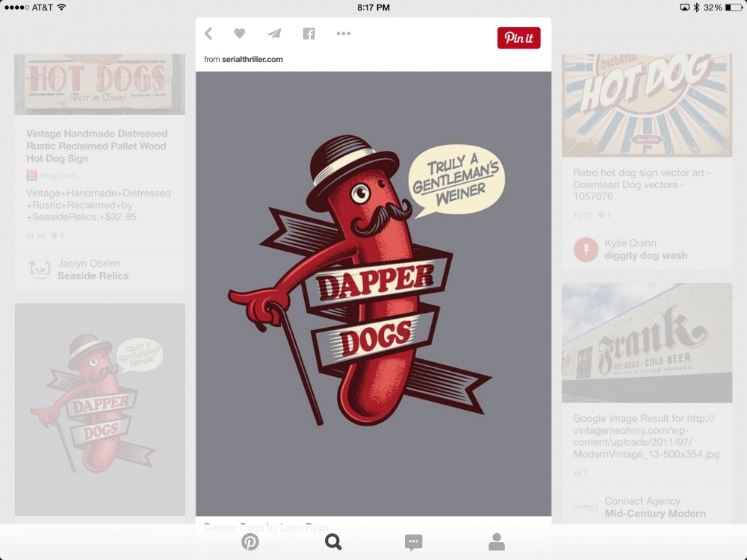The width and height of the screenshot is (747, 560).
Task: Open Vintage Handmade Distressed Hot Dog Sign title
Action: click(97, 146)
